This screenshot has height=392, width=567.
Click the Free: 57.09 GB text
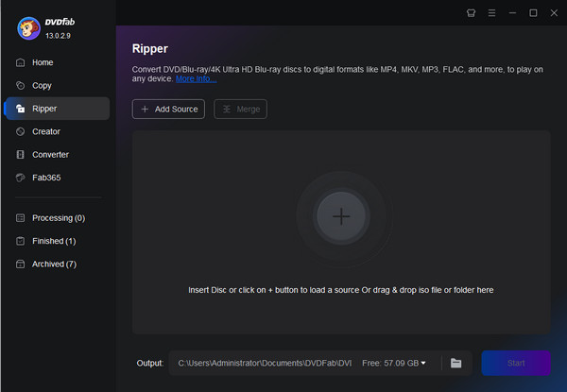click(390, 363)
